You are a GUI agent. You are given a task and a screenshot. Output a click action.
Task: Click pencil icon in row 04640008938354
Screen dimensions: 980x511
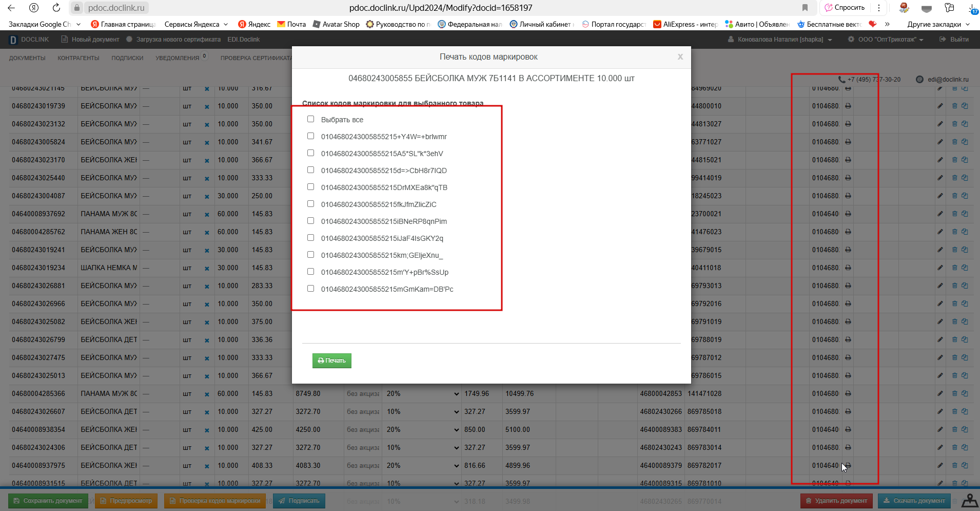tap(940, 429)
